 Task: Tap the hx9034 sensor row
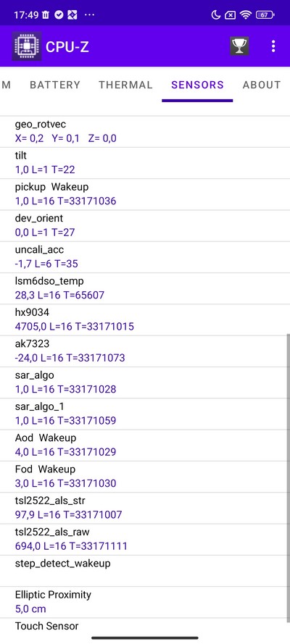tap(145, 319)
